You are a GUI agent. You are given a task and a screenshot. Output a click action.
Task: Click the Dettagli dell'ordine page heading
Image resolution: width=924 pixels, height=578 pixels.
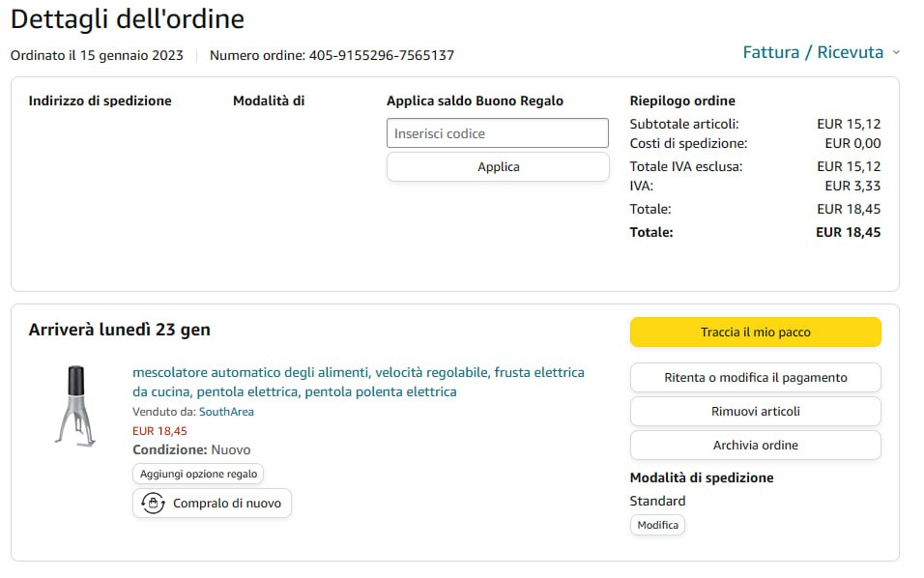pyautogui.click(x=128, y=18)
